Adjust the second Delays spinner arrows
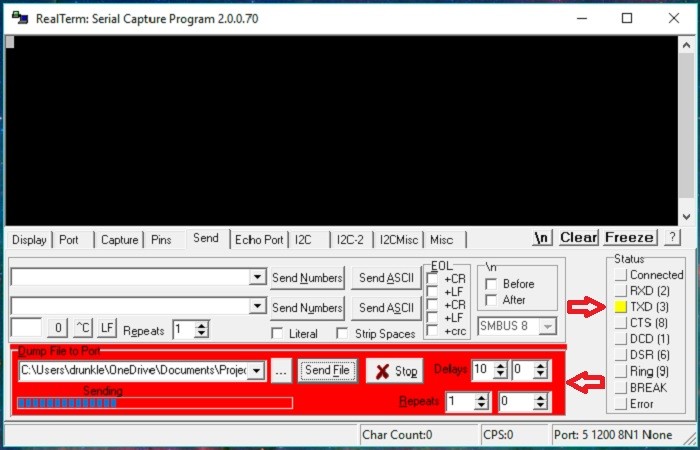This screenshot has height=450, width=700. coord(540,370)
